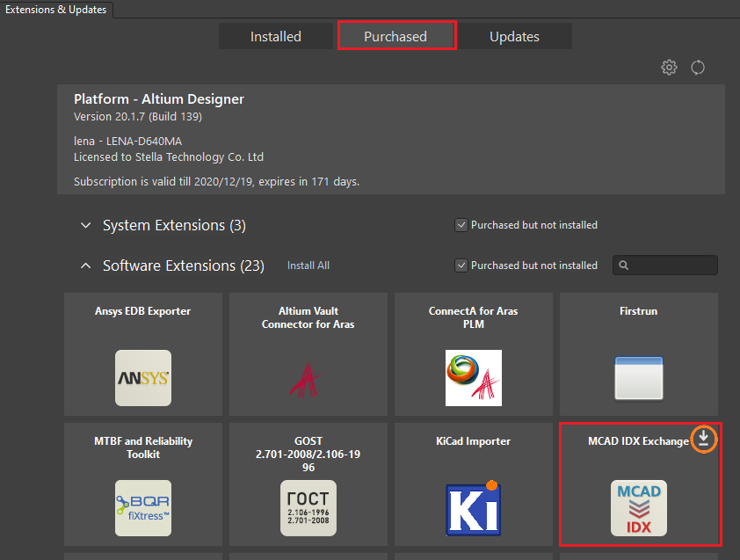Image resolution: width=740 pixels, height=560 pixels.
Task: Click the Ansys EDB Exporter icon
Action: point(143,378)
